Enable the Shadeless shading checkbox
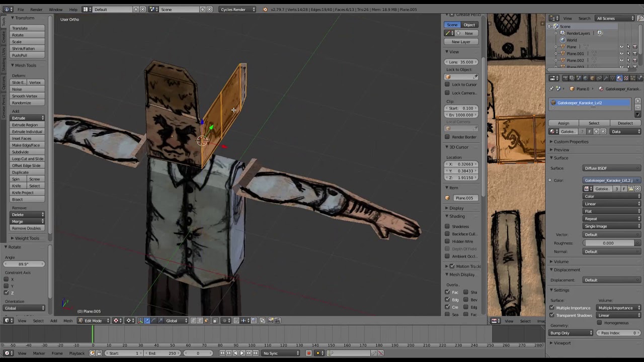 click(x=447, y=226)
